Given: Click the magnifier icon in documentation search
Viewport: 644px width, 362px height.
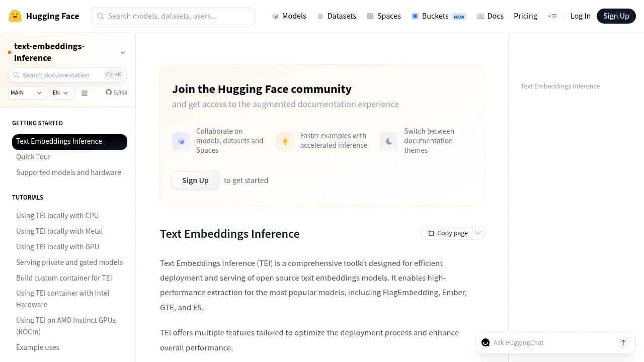Looking at the screenshot, I should [x=16, y=75].
